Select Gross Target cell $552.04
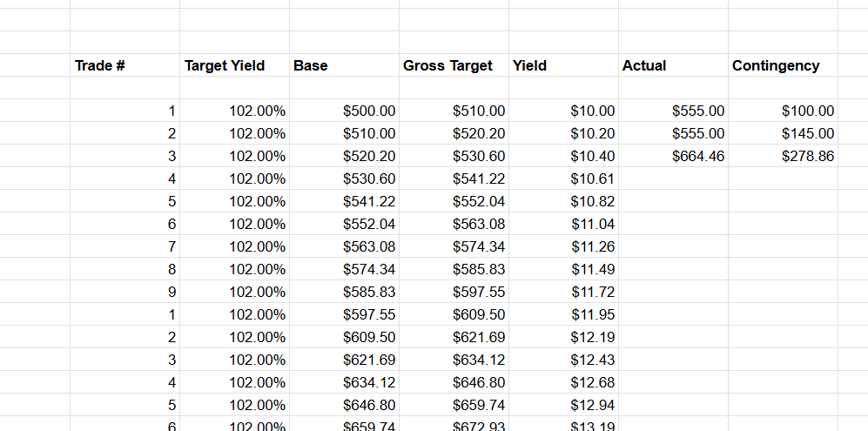Image resolution: width=868 pixels, height=431 pixels. pos(454,201)
